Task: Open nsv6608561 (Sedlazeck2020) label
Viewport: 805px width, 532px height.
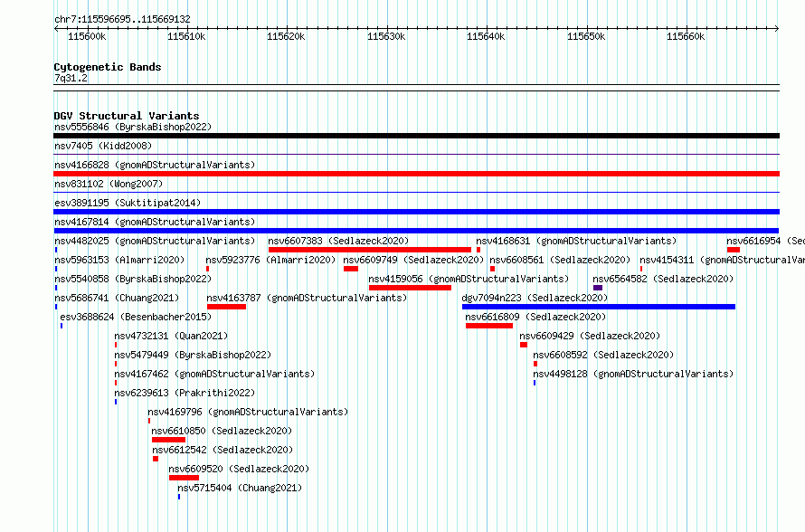Action: point(560,260)
